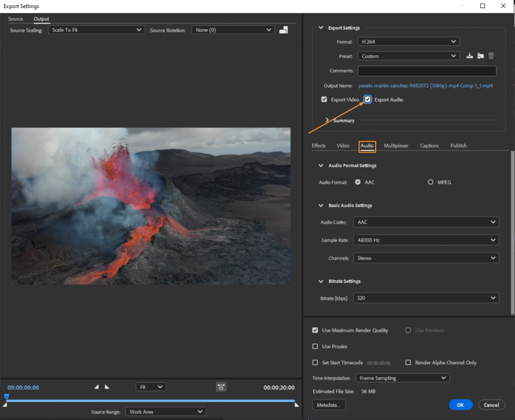
Task: Delete the current preset
Action: tap(491, 56)
